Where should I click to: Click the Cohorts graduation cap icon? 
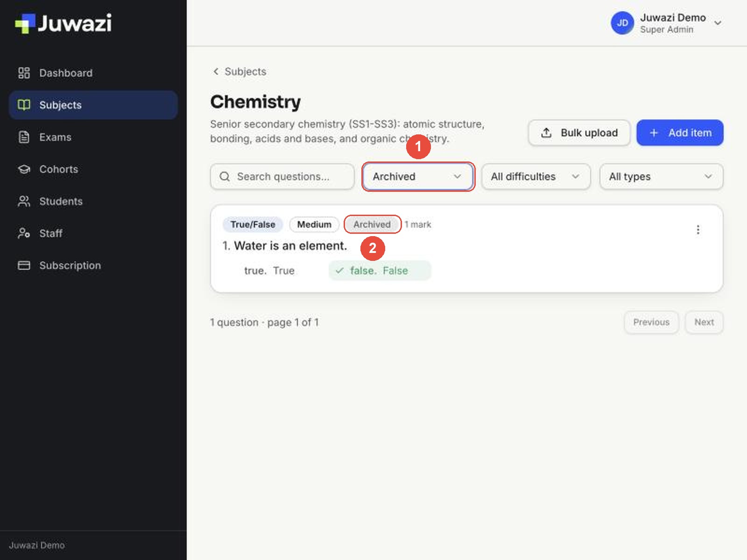(x=24, y=169)
